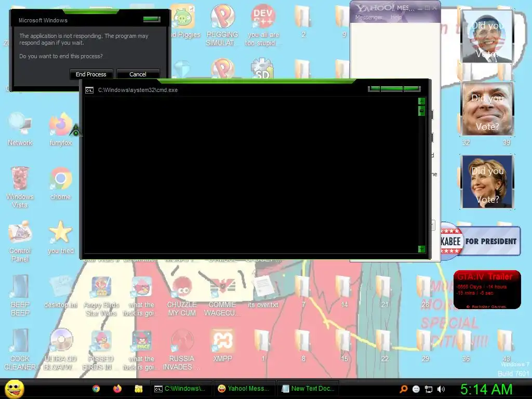Open the folder labeled 8
The height and width of the screenshot is (399, 532).
[303, 345]
